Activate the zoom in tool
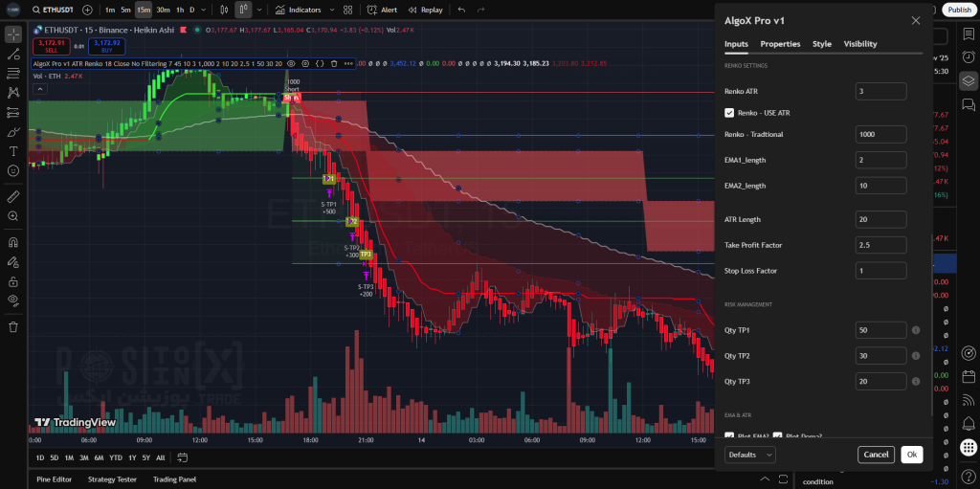Viewport: 980px width, 489px height. 13,215
